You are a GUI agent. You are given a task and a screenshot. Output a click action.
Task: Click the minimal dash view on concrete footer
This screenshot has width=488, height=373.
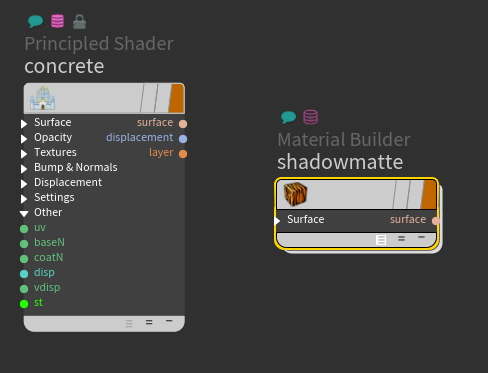(169, 321)
